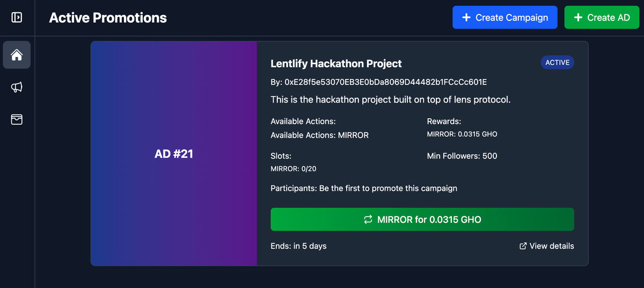Open the Home page icon
This screenshot has height=288, width=644.
pos(17,55)
